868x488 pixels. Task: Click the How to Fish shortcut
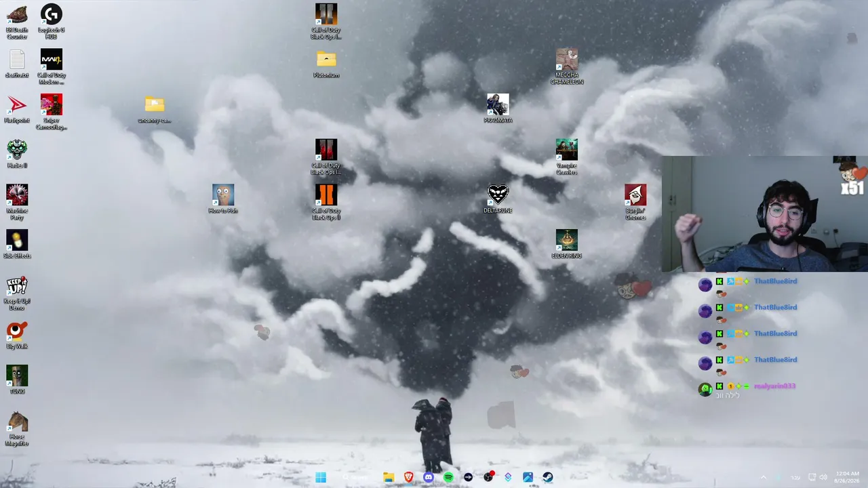click(x=223, y=199)
